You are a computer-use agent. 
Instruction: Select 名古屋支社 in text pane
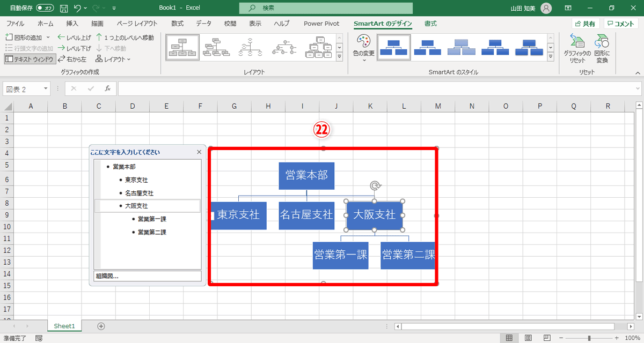139,193
